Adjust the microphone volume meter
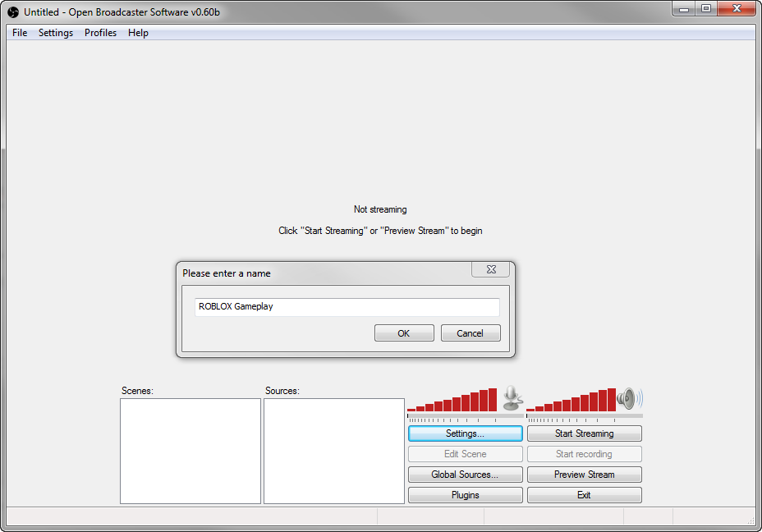Image resolution: width=762 pixels, height=532 pixels. 452,400
